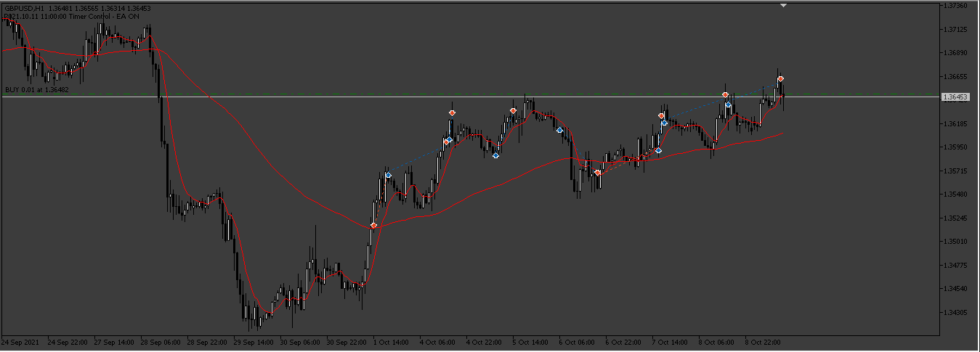Click the 1 Oct 14:00 time label
This screenshot has height=352, width=980.
(x=392, y=341)
